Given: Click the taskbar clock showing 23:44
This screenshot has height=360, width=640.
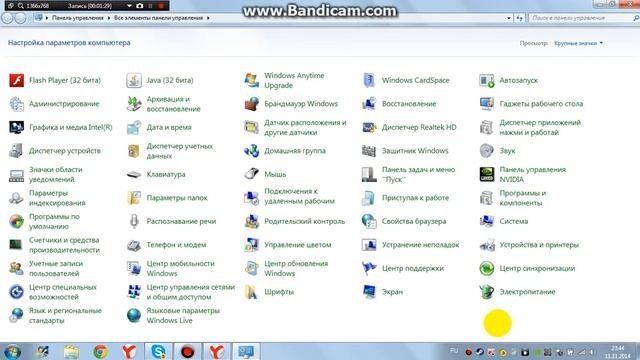Looking at the screenshot, I should [618, 352].
